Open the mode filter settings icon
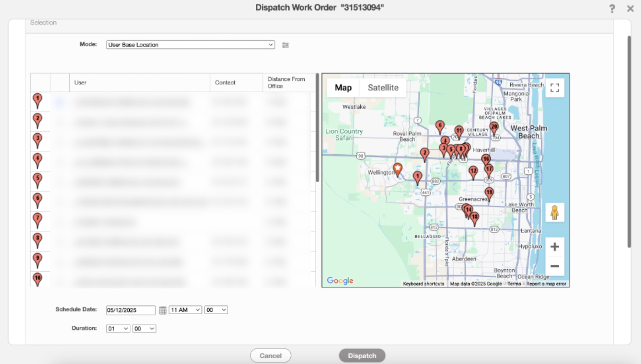 (x=285, y=45)
